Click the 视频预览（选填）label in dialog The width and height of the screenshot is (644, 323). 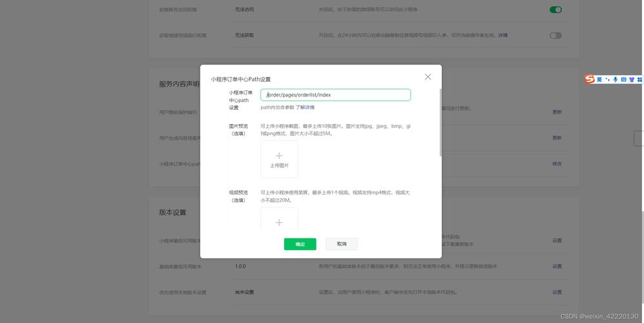pyautogui.click(x=238, y=196)
